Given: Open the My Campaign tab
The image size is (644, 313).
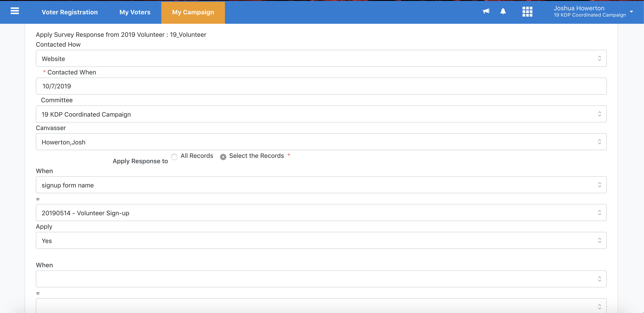Looking at the screenshot, I should click(193, 12).
